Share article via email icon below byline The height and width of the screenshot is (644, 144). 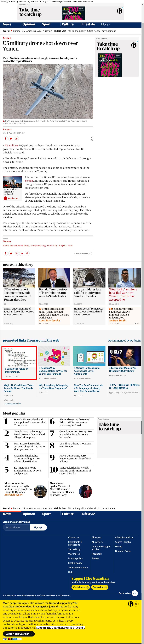click(x=16, y=138)
